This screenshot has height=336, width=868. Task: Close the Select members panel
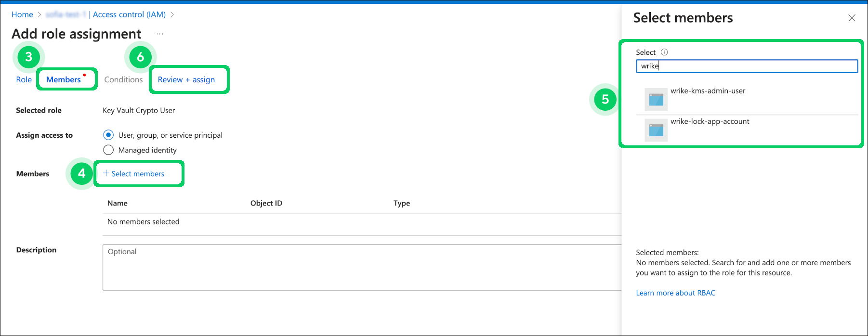pos(852,18)
